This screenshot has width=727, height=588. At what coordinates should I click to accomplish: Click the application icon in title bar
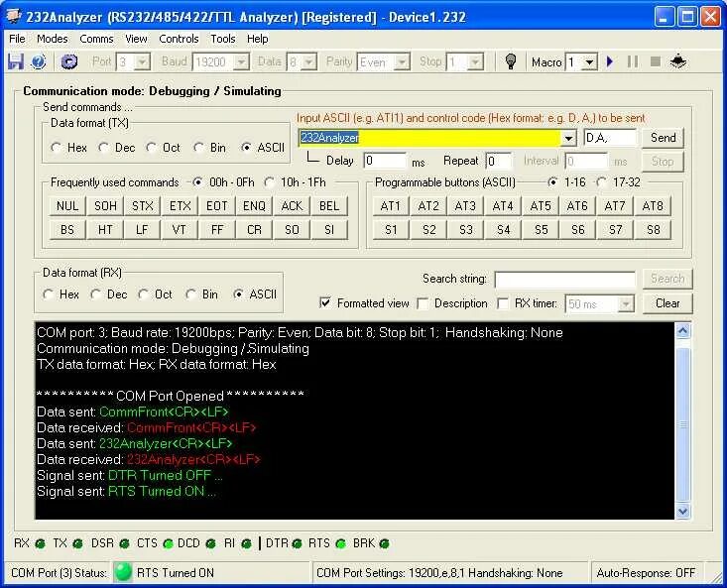[x=14, y=17]
